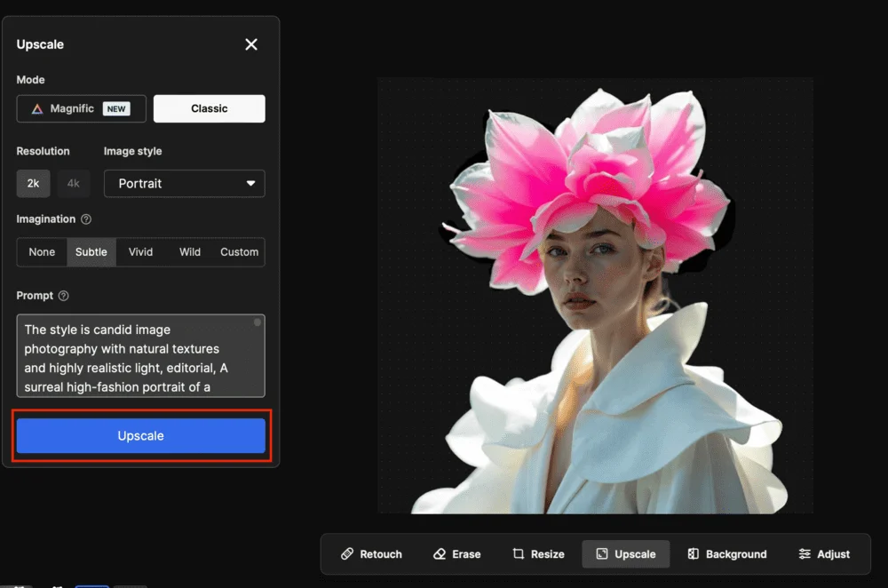Select the Erase tool icon

(x=440, y=554)
